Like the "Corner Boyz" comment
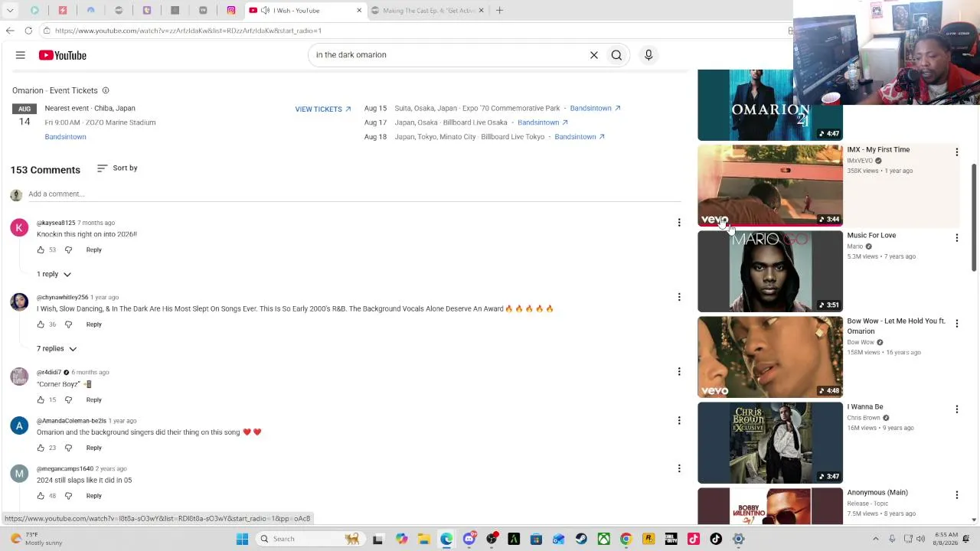980x551 pixels. click(x=41, y=399)
